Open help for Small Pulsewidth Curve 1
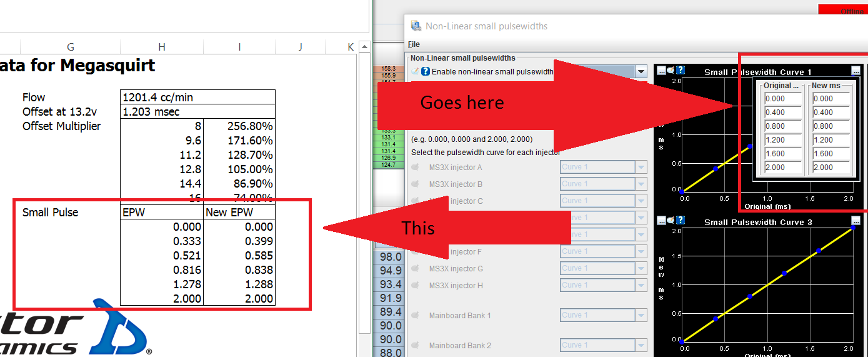Viewport: 868px width, 357px height. point(681,71)
